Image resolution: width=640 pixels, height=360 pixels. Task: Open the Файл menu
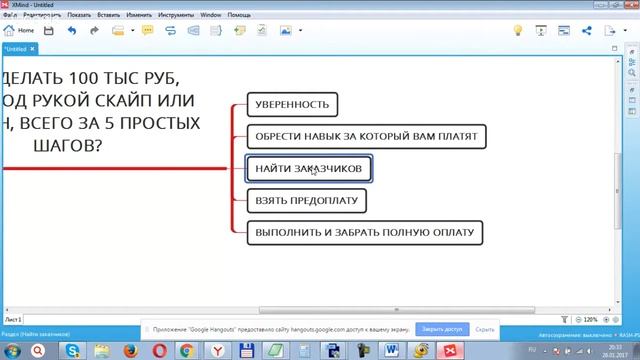coord(10,15)
